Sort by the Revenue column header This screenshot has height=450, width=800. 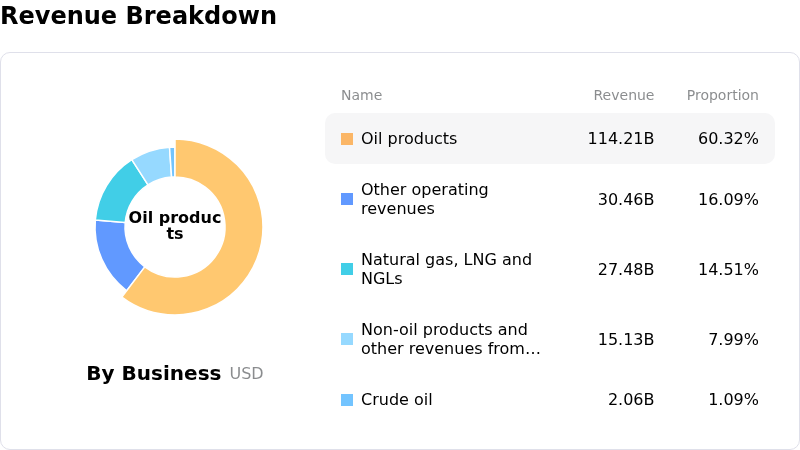click(623, 96)
